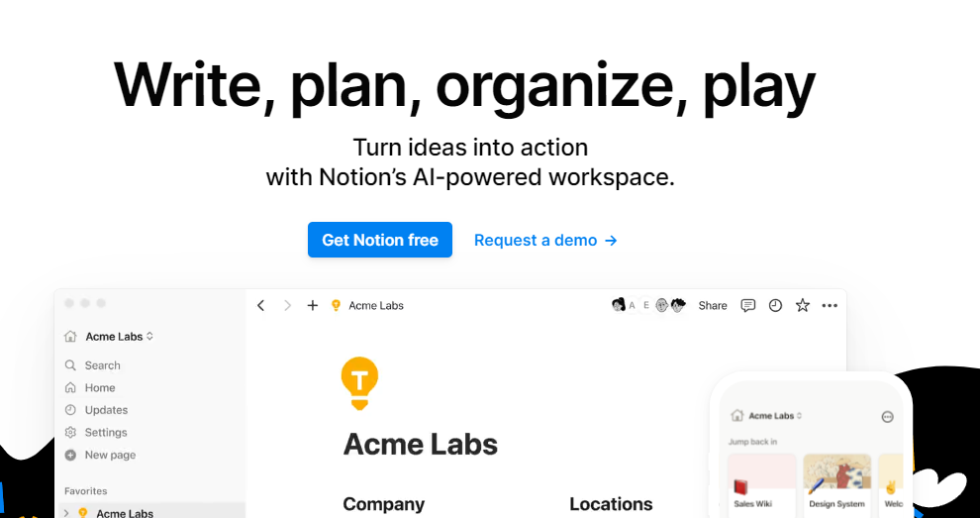Go to Home in sidebar
The height and width of the screenshot is (518, 980).
99,388
